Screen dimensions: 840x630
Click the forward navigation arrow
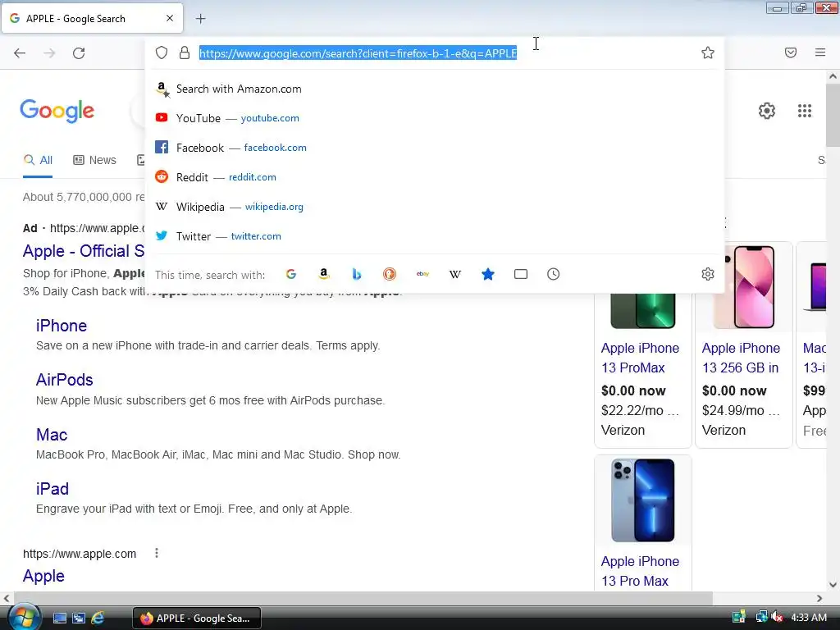pos(49,53)
